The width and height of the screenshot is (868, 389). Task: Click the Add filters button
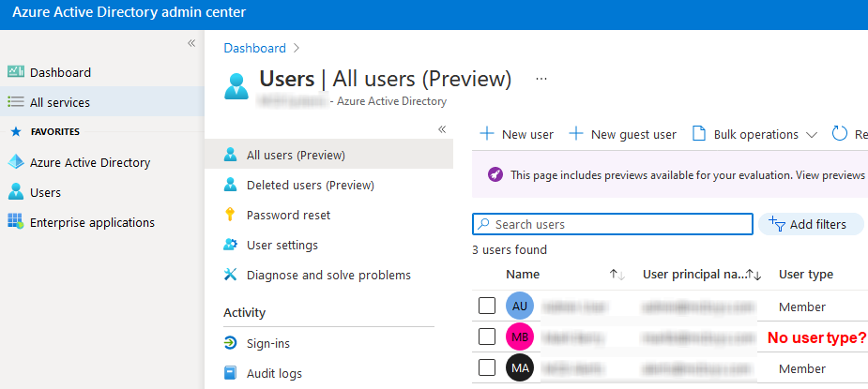[811, 224]
